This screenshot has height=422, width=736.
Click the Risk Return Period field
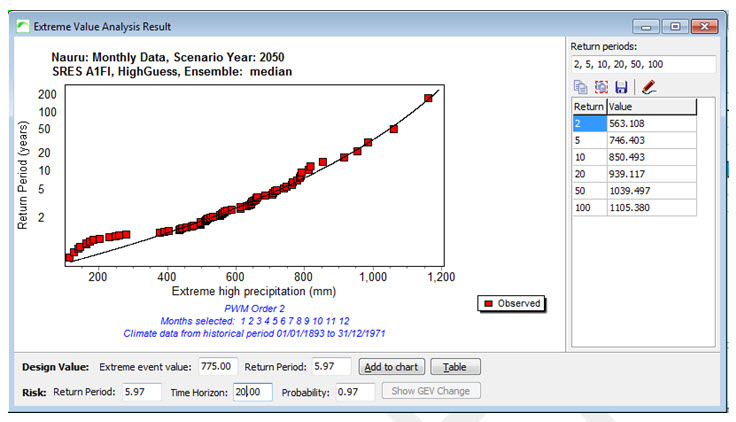tap(142, 391)
